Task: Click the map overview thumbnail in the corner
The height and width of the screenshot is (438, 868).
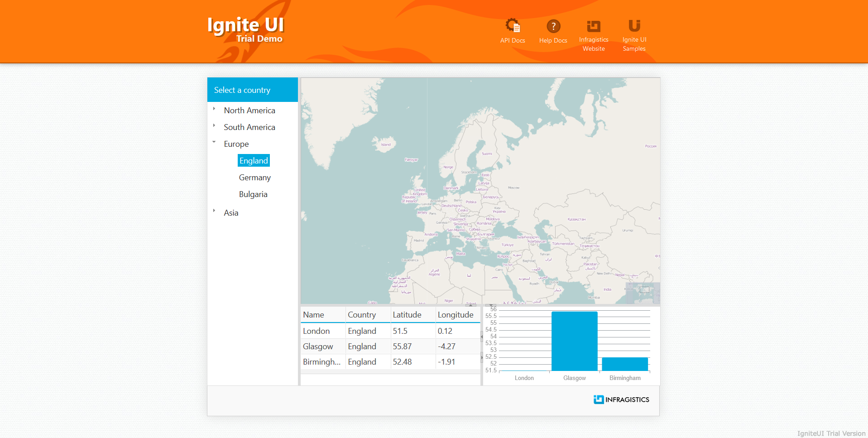Action: click(643, 293)
